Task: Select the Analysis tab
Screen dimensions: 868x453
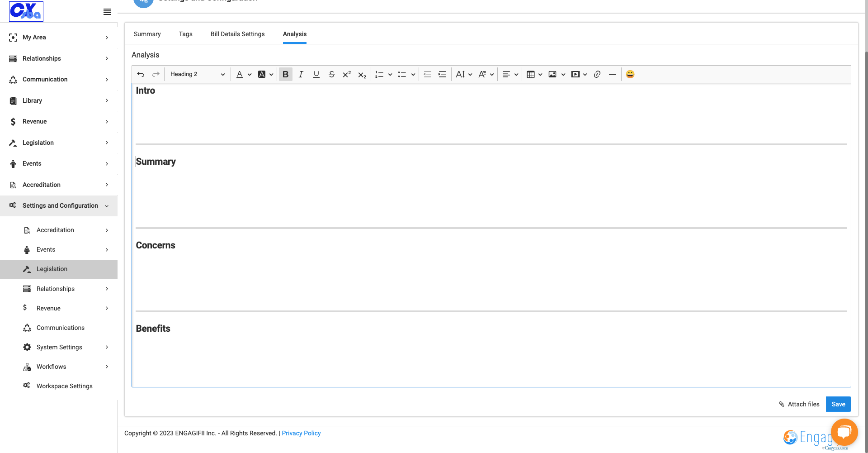Action: [295, 34]
